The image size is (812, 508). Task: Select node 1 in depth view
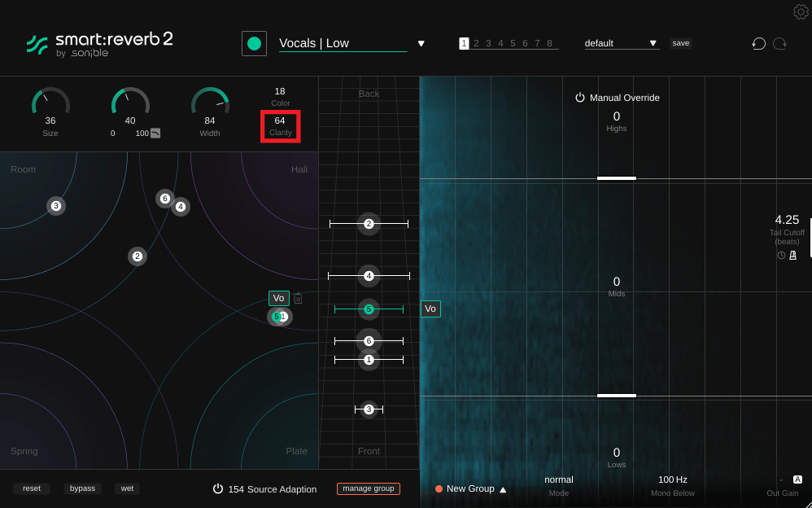(x=369, y=359)
